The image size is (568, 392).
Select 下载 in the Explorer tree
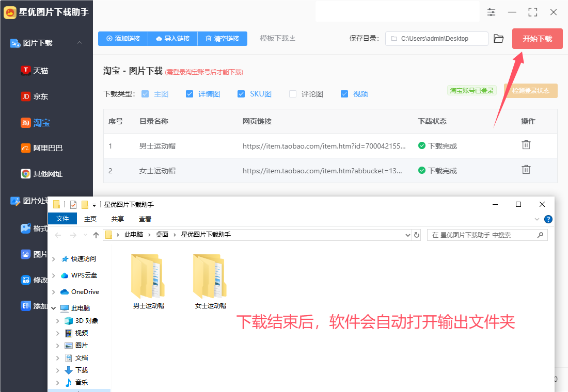(81, 370)
